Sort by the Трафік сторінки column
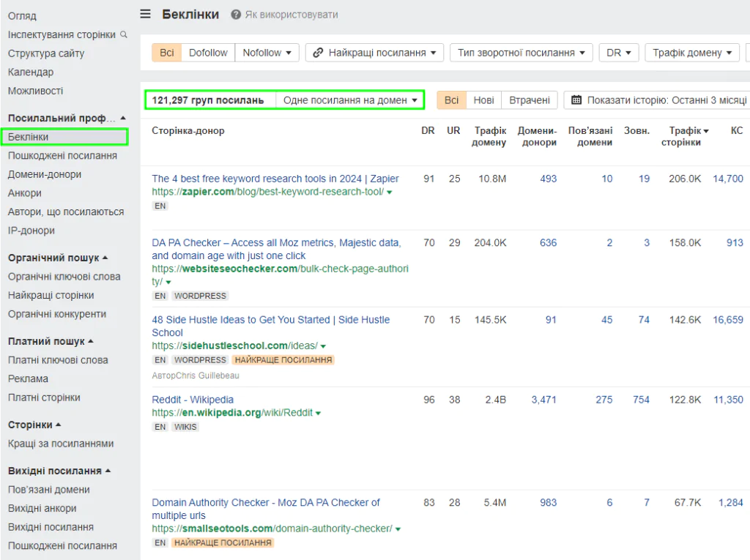 click(685, 136)
